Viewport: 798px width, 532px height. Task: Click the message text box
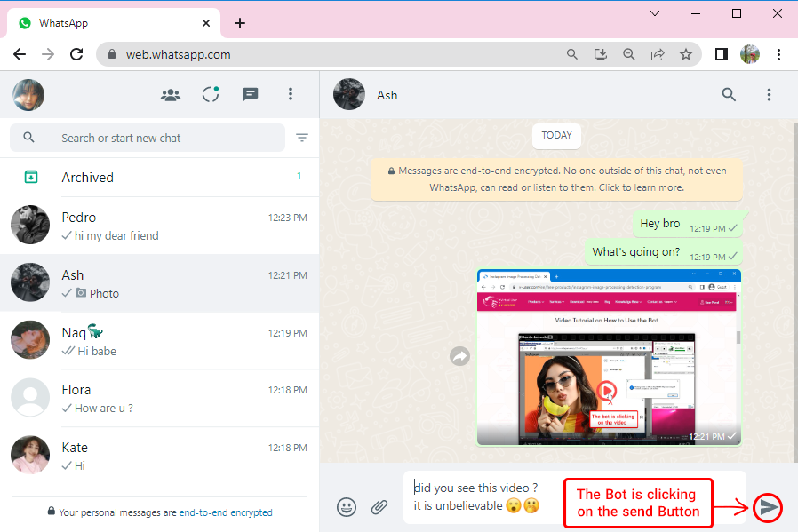(x=483, y=496)
